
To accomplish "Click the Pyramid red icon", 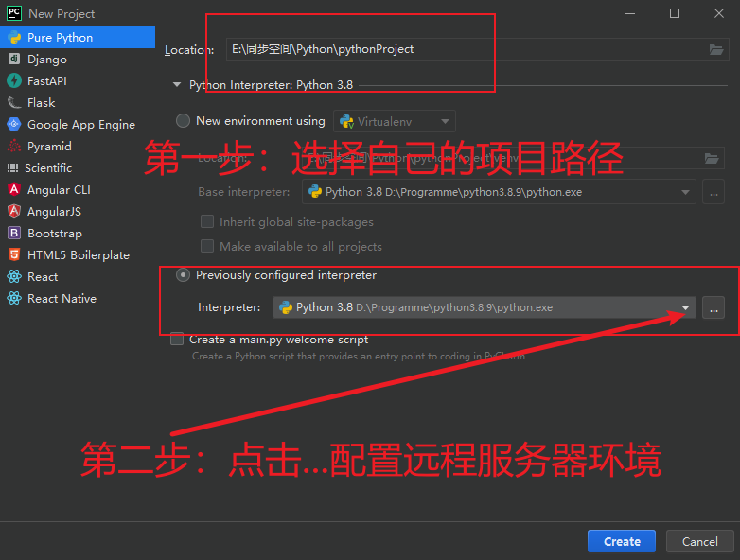I will (x=14, y=146).
